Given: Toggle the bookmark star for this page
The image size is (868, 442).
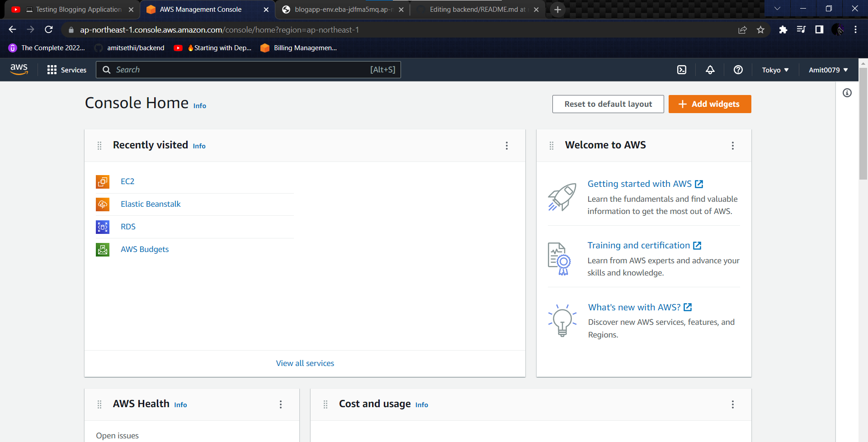Looking at the screenshot, I should click(x=761, y=30).
